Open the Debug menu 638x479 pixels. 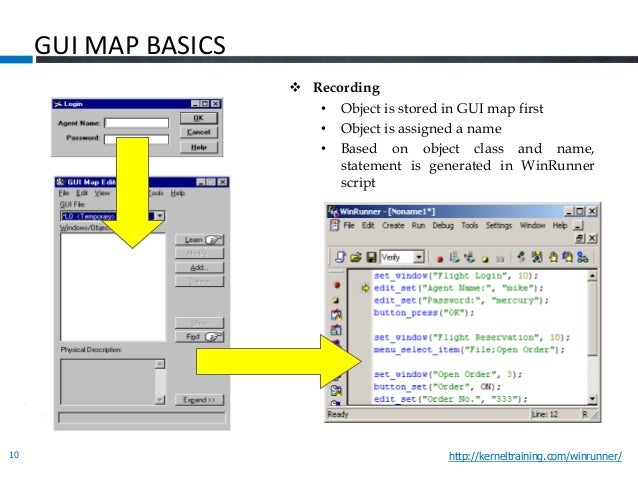[443, 225]
